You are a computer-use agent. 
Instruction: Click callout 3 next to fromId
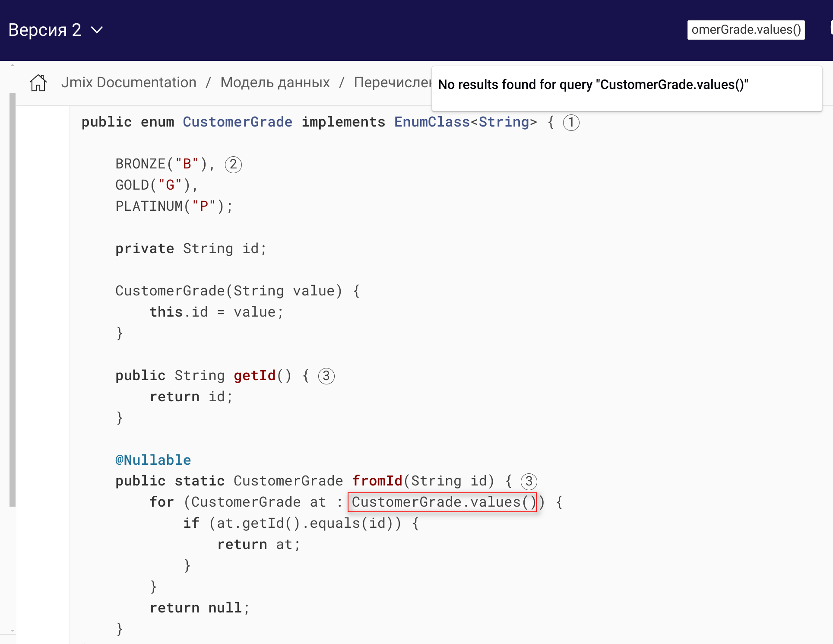pos(529,482)
